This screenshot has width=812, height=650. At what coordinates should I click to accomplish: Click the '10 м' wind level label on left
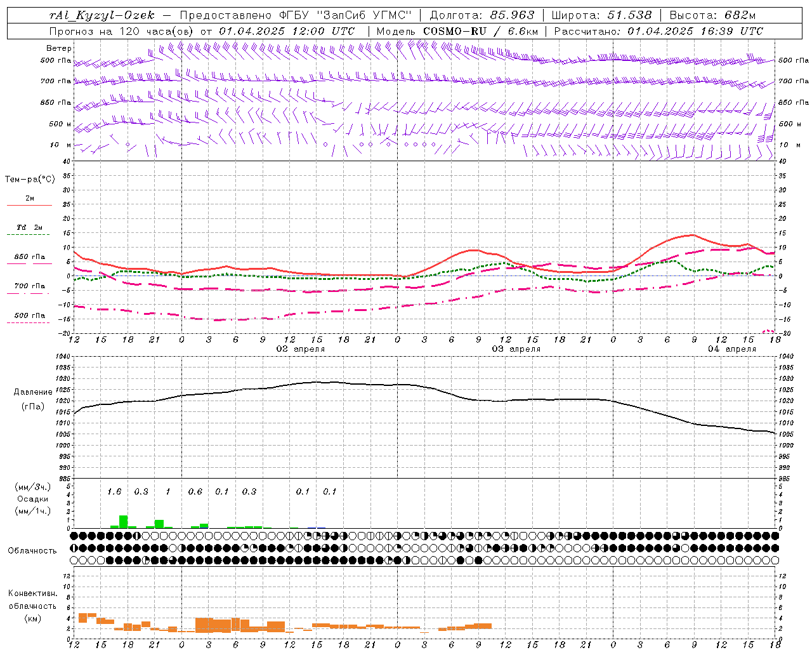(x=61, y=145)
